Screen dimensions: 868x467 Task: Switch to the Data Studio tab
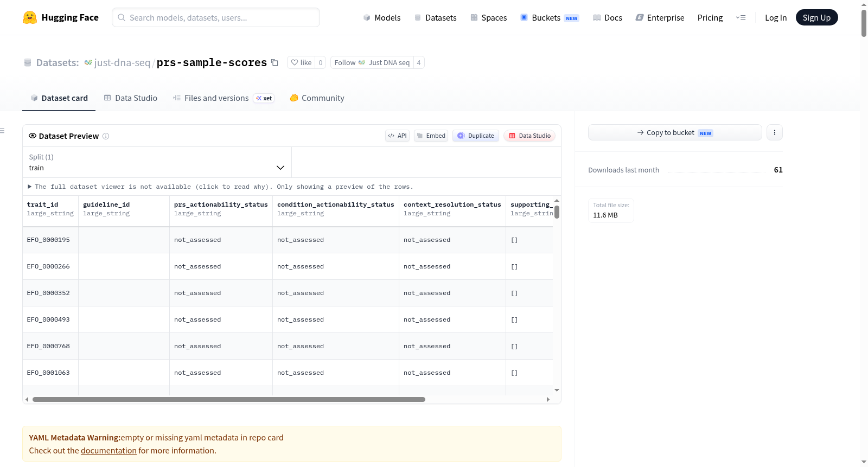(130, 98)
